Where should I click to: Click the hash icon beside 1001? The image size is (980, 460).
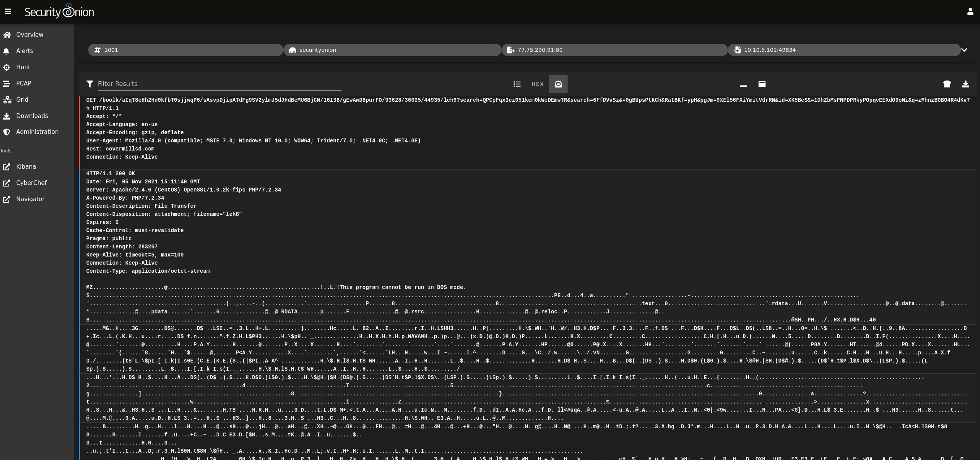tap(97, 50)
